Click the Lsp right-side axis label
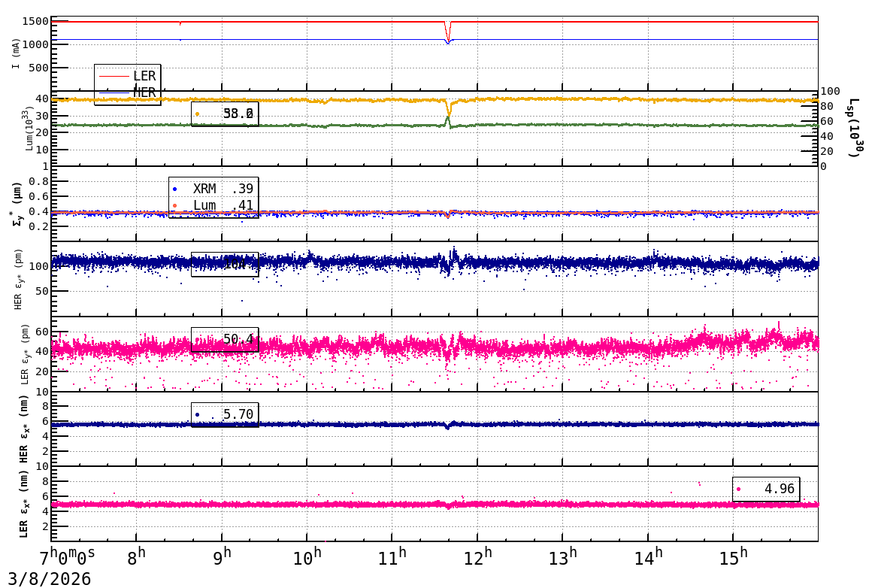Viewport: 872px width, 588px height. click(854, 128)
